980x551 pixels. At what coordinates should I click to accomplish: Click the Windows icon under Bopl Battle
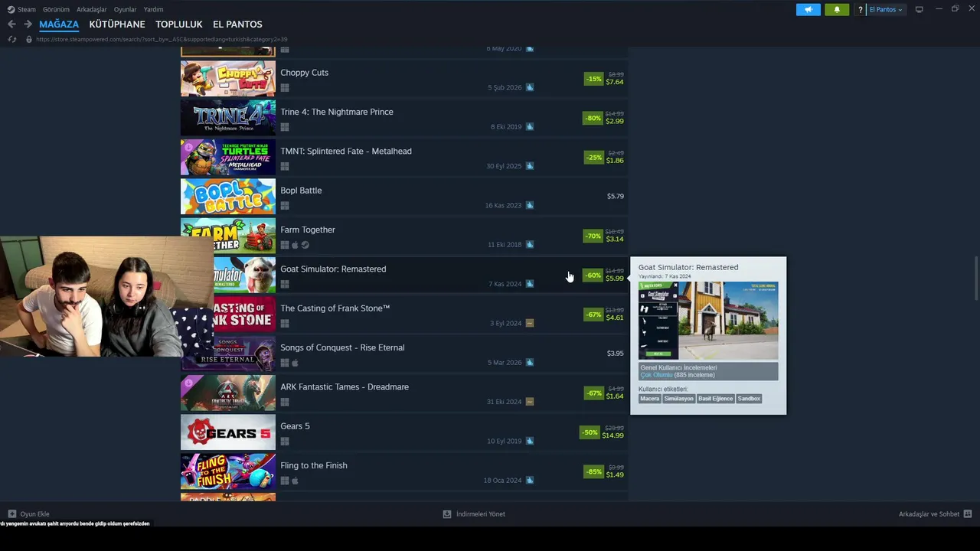click(285, 206)
